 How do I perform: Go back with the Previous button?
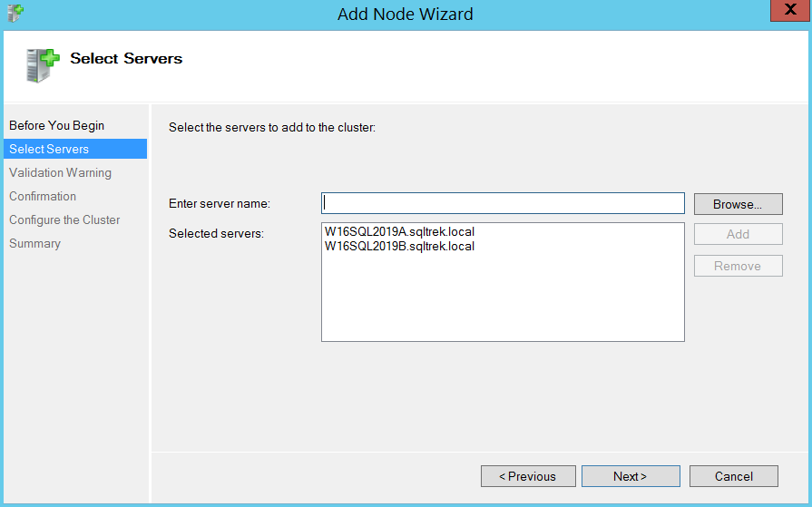point(528,476)
